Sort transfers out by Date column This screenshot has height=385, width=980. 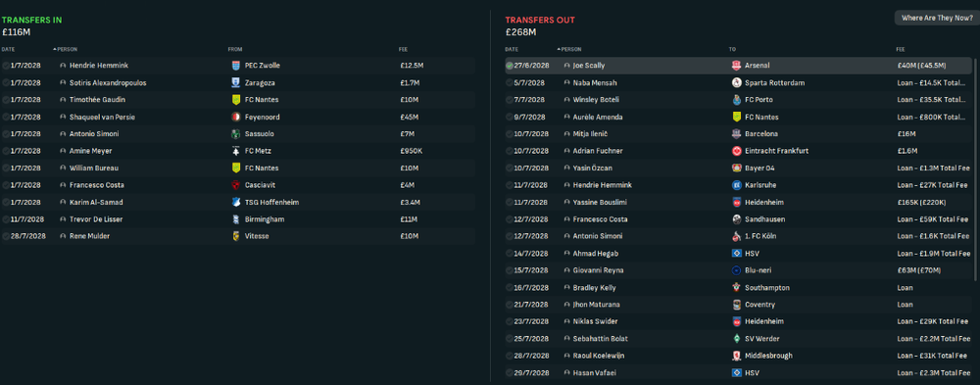tap(512, 49)
